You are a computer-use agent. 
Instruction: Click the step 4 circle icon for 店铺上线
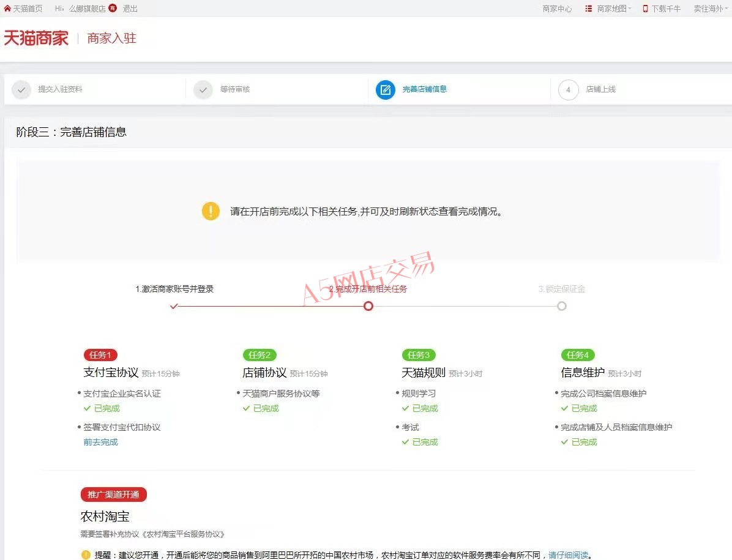click(568, 90)
